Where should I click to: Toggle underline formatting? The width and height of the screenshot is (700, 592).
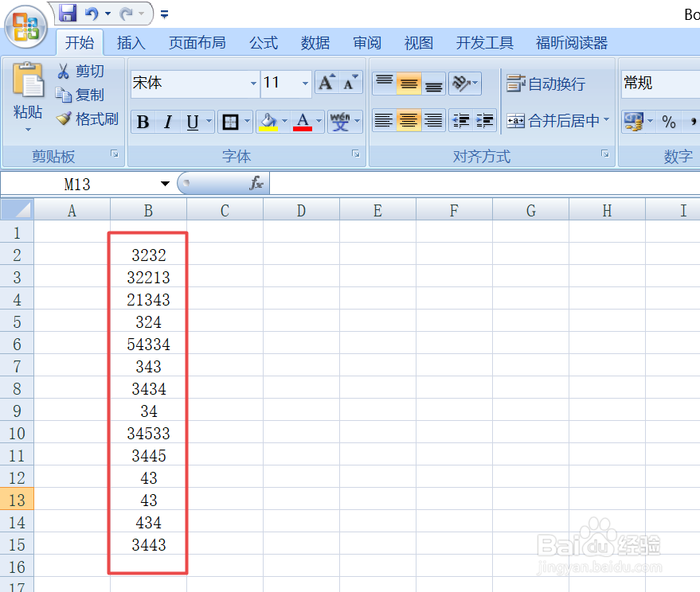[193, 122]
